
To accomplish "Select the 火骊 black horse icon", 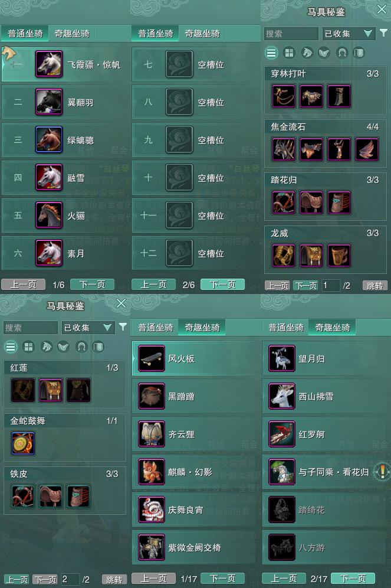I will [x=49, y=215].
